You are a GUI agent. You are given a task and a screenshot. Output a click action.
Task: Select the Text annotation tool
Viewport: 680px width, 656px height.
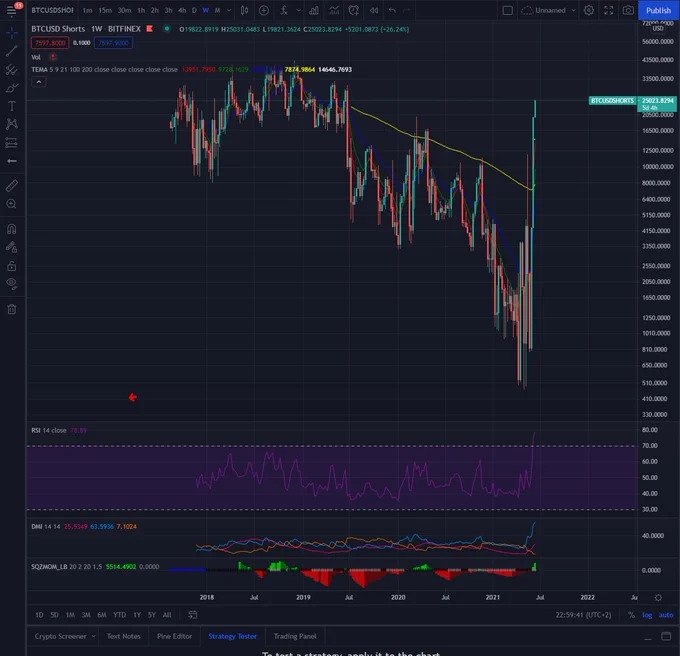12,106
